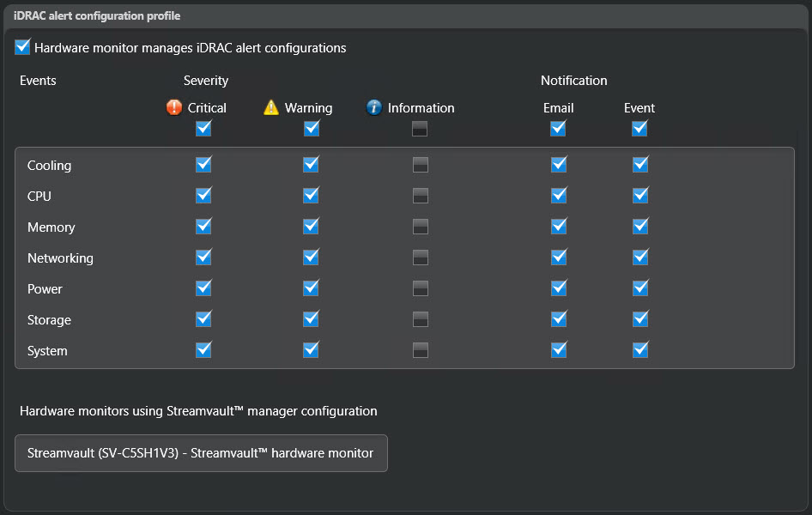Image resolution: width=812 pixels, height=515 pixels.
Task: Disable Email notifications for System
Action: pos(558,350)
